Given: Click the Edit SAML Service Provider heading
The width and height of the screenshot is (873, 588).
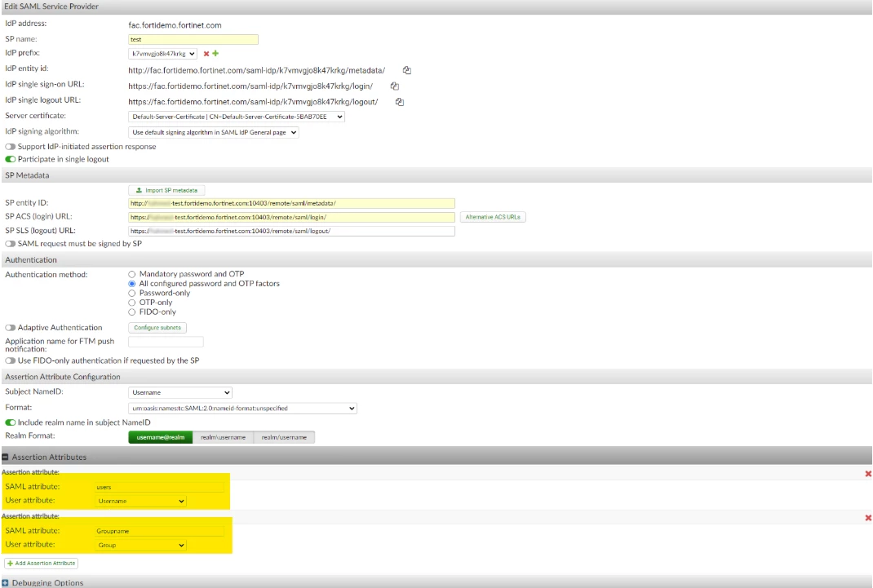Looking at the screenshot, I should point(51,7).
